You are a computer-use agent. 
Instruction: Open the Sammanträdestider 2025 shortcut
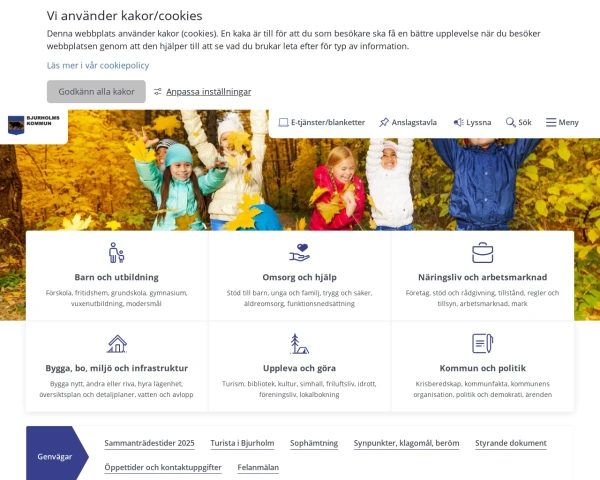(x=149, y=443)
